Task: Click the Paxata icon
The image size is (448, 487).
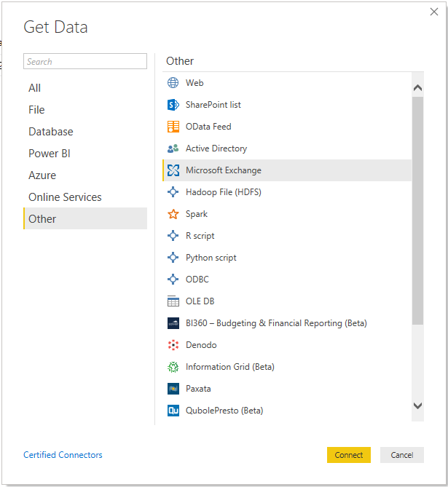Action: [x=173, y=389]
